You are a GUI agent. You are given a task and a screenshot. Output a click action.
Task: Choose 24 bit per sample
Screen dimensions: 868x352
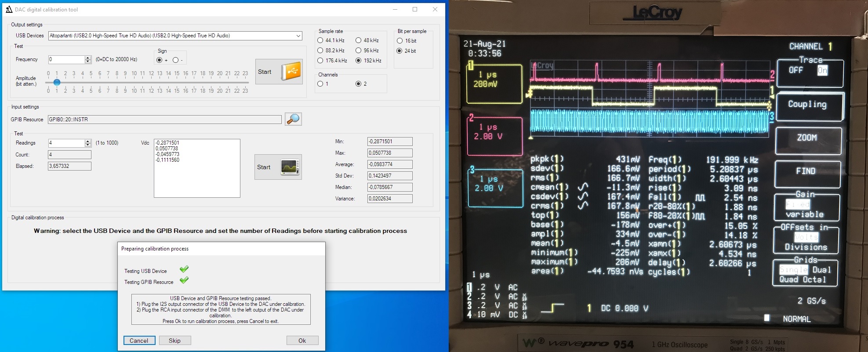pyautogui.click(x=399, y=51)
